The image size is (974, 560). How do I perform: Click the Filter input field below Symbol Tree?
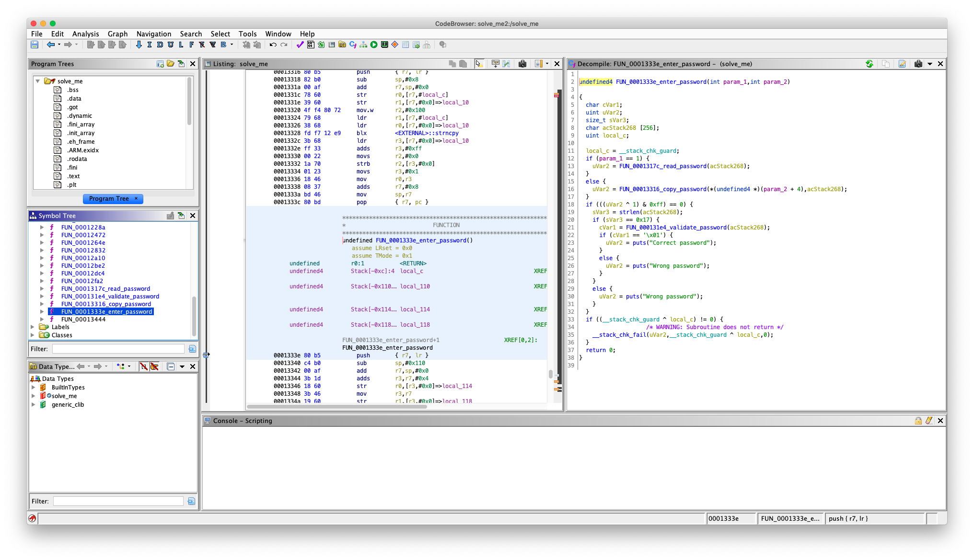[x=117, y=348]
